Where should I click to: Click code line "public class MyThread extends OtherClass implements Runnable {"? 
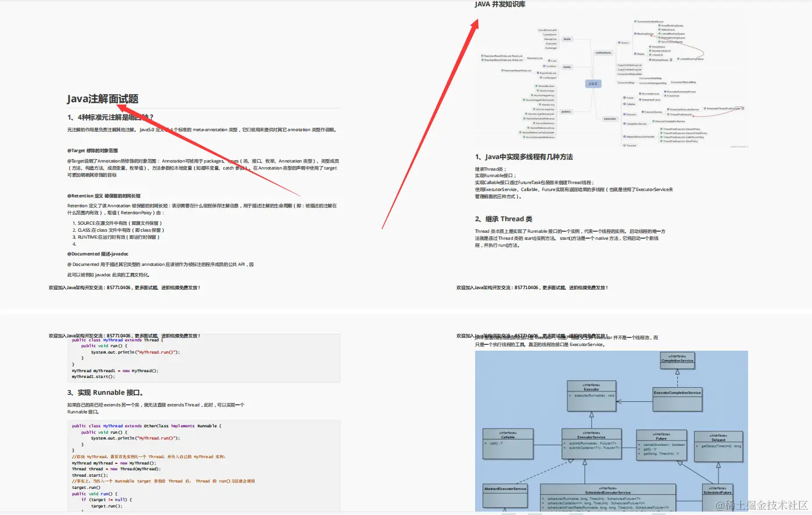(x=146, y=426)
